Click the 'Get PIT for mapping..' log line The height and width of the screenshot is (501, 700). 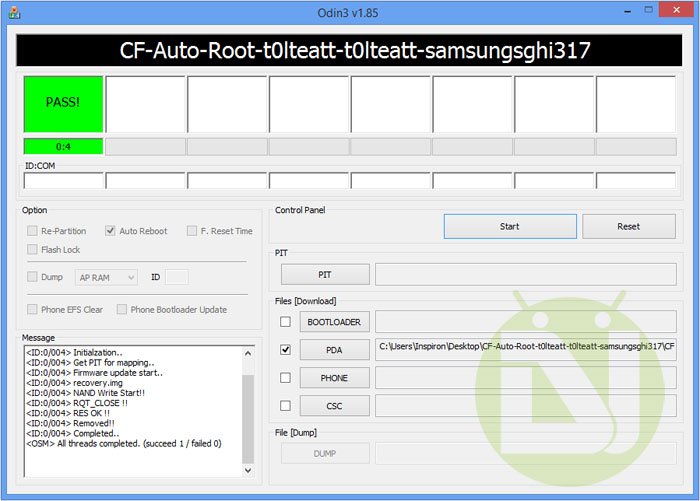coord(90,363)
